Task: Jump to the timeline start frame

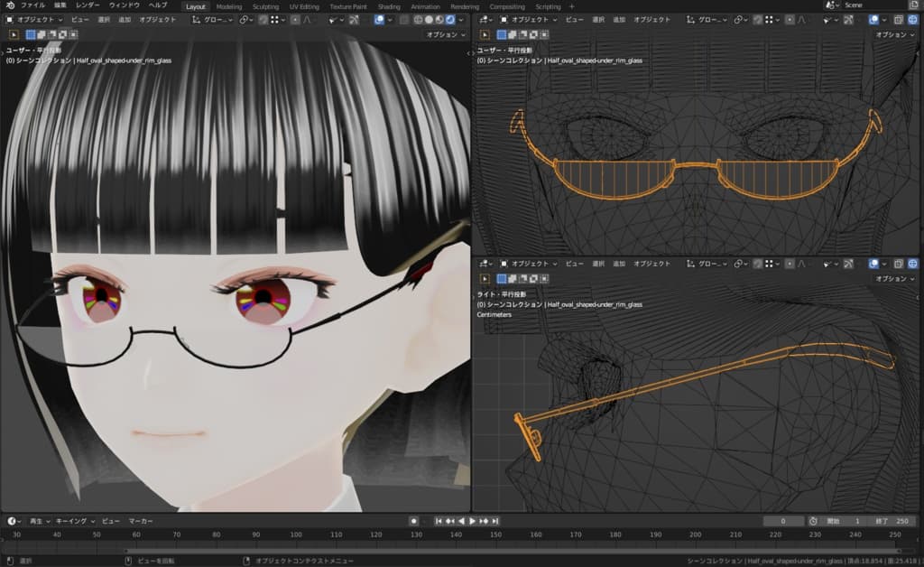Action: coord(439,521)
